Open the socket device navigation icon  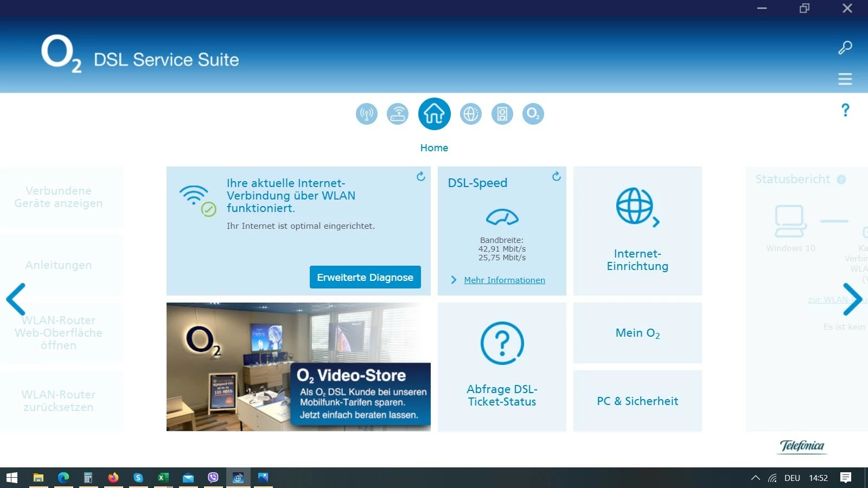502,114
